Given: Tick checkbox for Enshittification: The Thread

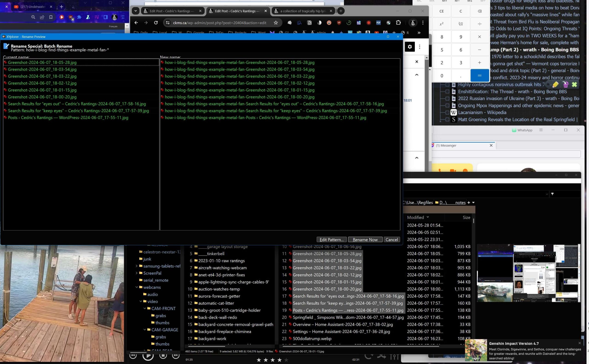Looking at the screenshot, I should (x=447, y=91).
